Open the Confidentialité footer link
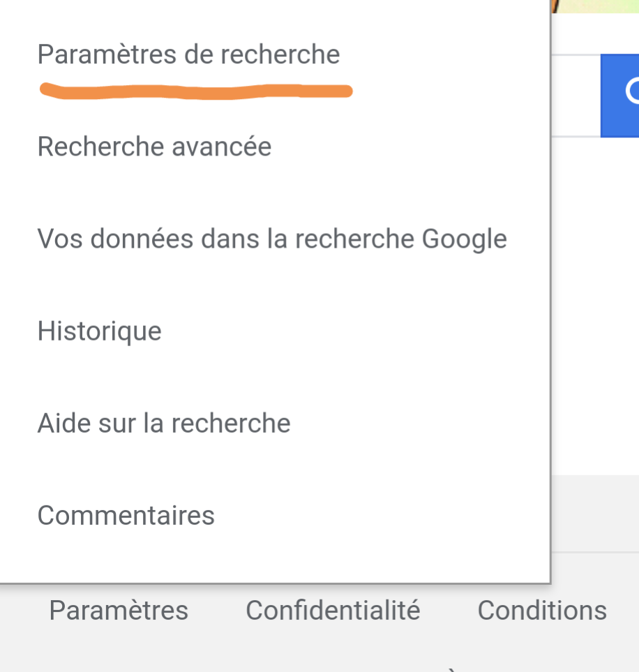639x672 pixels. pos(333,611)
